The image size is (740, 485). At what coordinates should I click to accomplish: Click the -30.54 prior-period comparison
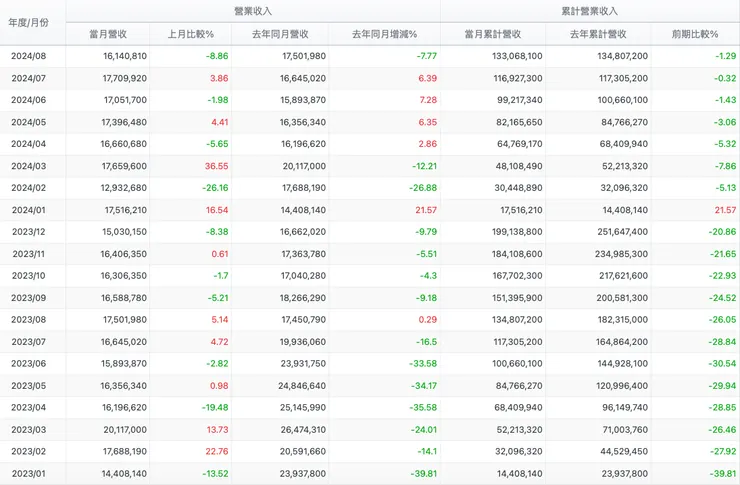point(723,363)
